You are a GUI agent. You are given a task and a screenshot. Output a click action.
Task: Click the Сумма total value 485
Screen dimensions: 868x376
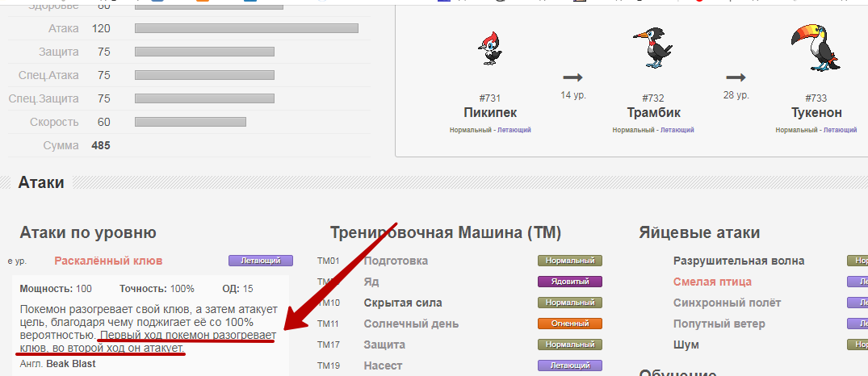click(x=101, y=145)
